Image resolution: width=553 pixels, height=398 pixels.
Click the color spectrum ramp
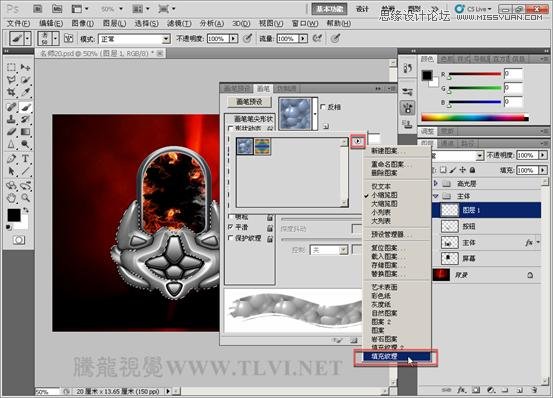[475, 117]
